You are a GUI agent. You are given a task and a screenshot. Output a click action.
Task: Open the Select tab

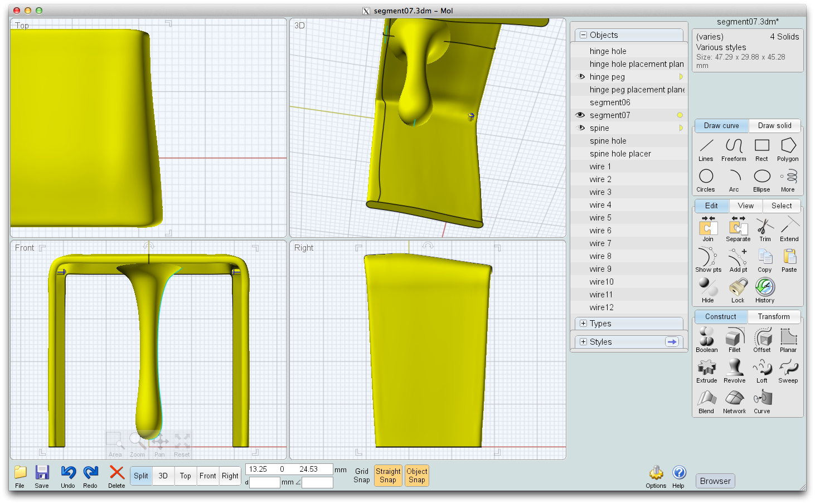pos(782,206)
